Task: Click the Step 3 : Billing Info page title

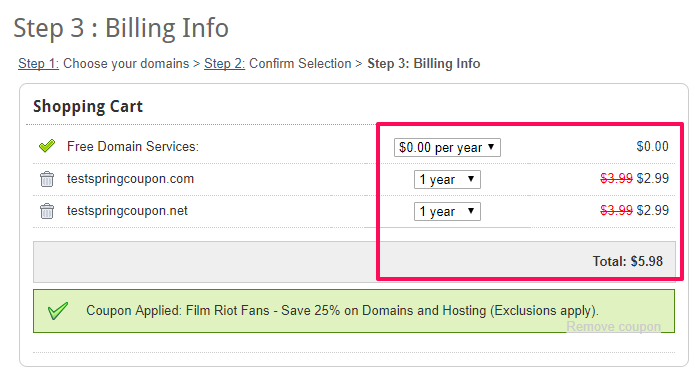Action: coord(121,28)
